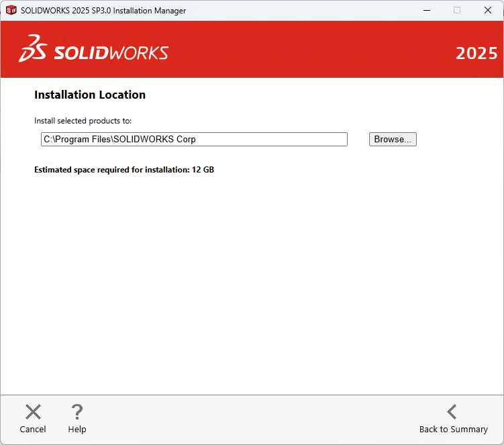Minimize the Installation Manager window
The image size is (504, 445).
coord(425,10)
